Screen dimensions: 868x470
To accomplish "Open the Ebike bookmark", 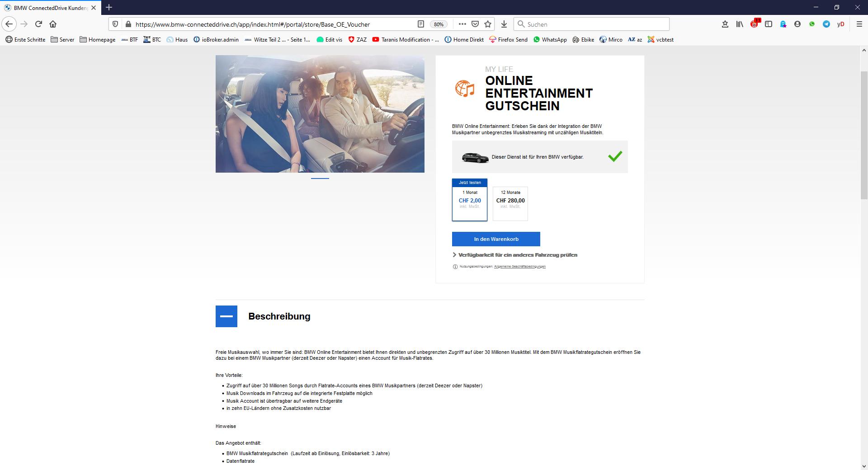I will point(583,40).
